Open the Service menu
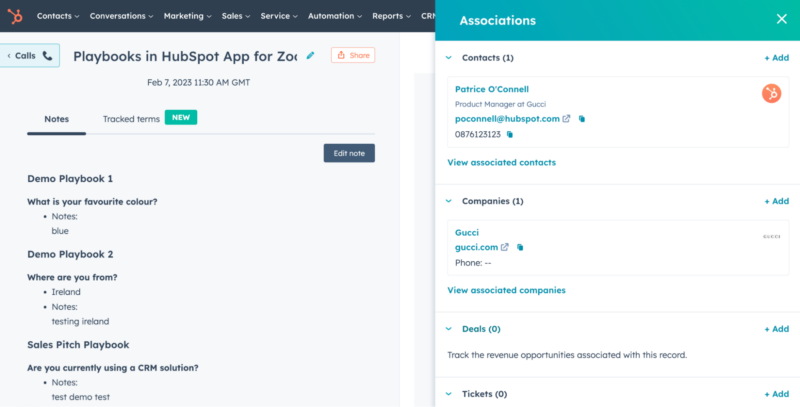The height and width of the screenshot is (407, 800). click(x=279, y=16)
